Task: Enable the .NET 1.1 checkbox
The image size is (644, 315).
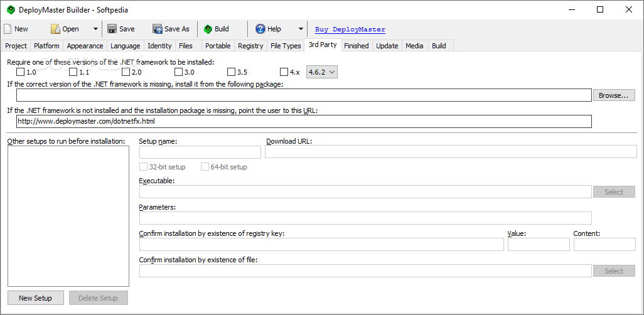Action: [x=73, y=72]
